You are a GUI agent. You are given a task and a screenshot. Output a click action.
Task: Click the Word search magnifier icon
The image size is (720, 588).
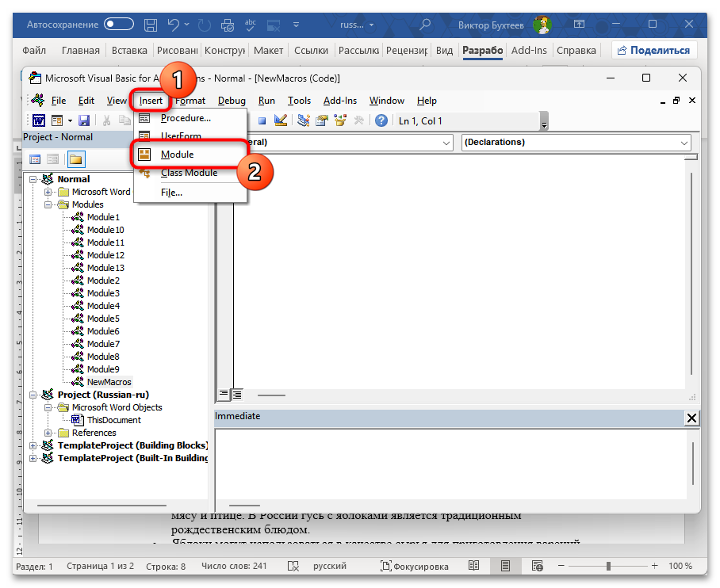click(425, 25)
